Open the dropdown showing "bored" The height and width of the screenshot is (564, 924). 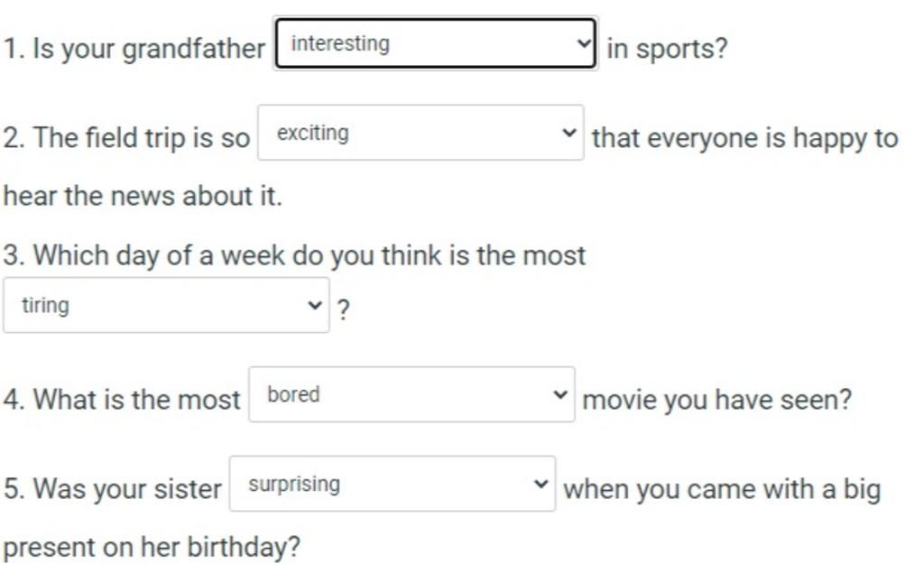(411, 394)
